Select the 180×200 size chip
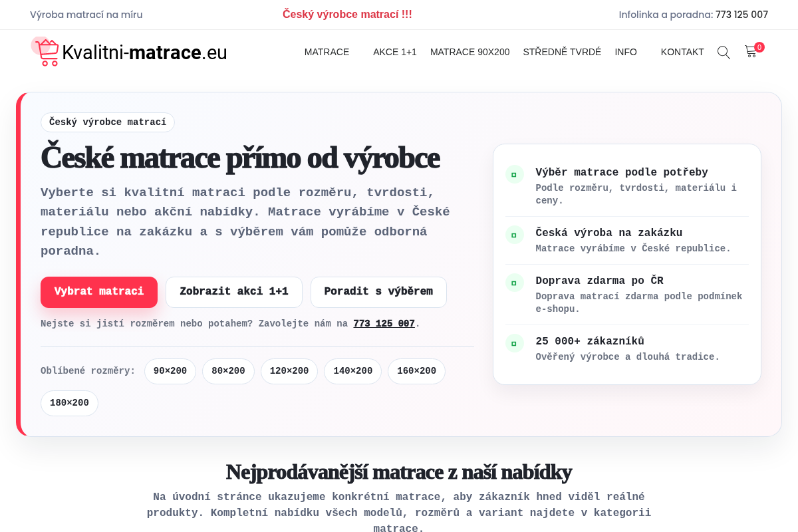Screen dimensions: 798x532 (x=69, y=403)
